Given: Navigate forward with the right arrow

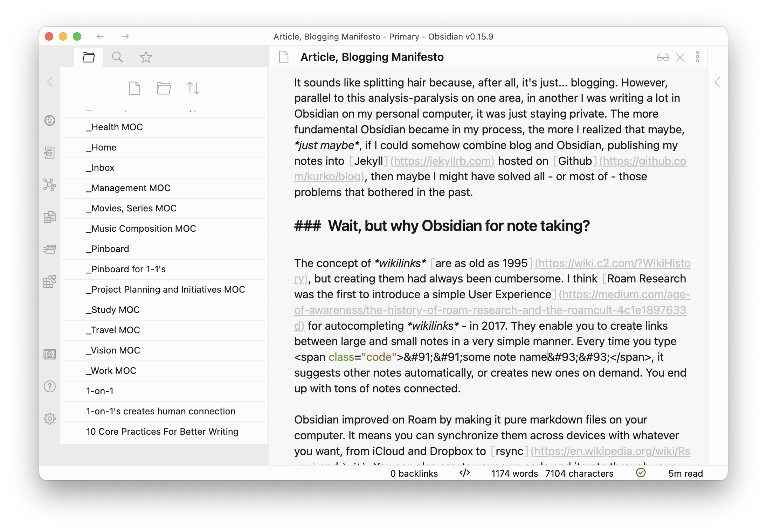Looking at the screenshot, I should pos(125,36).
